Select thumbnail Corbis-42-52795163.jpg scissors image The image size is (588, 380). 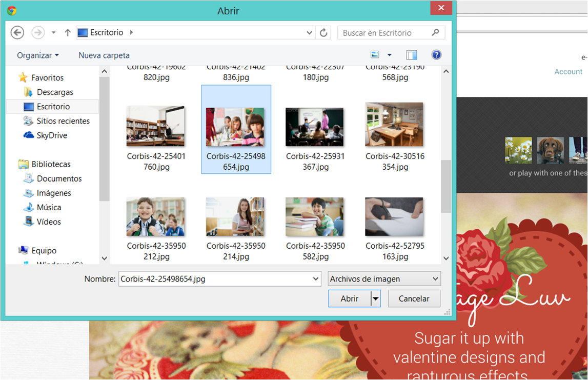tap(394, 217)
